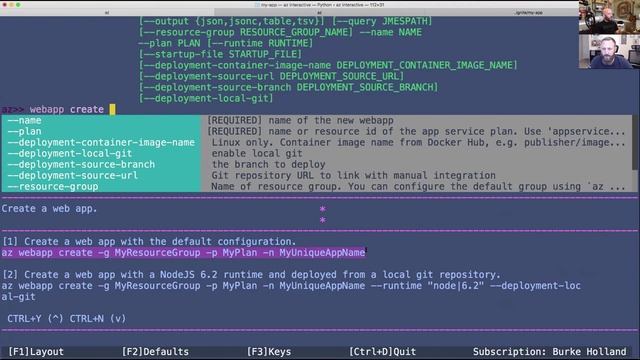Click the example [1] default configuration heading
This screenshot has height=360, width=640.
(x=149, y=242)
